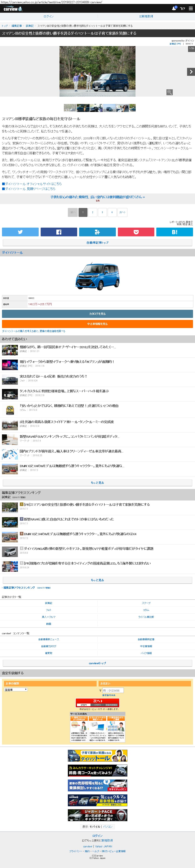This screenshot has width=195, height=868.
Task: Open 自動車記事トップ button
Action: click(x=97, y=243)
